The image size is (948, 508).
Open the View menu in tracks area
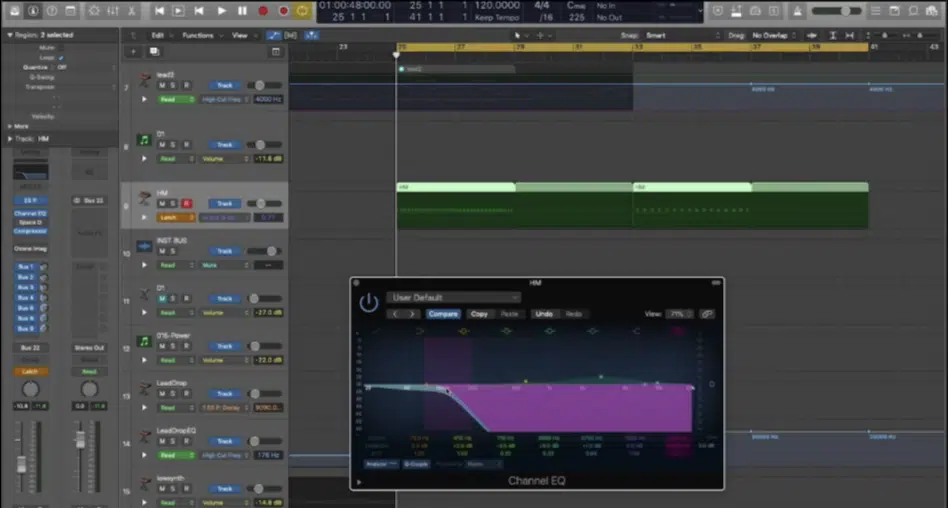tap(242, 35)
